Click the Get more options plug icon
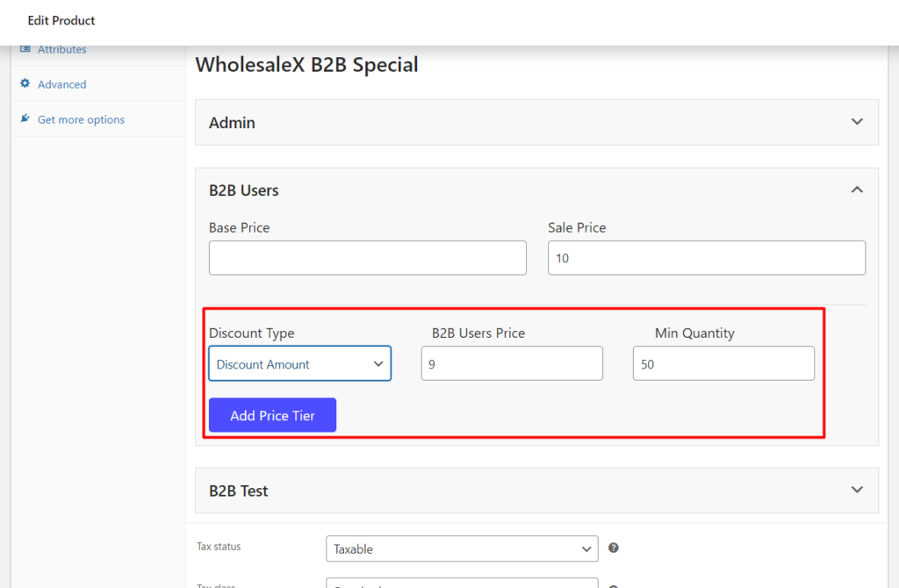The width and height of the screenshot is (899, 588). tap(25, 118)
